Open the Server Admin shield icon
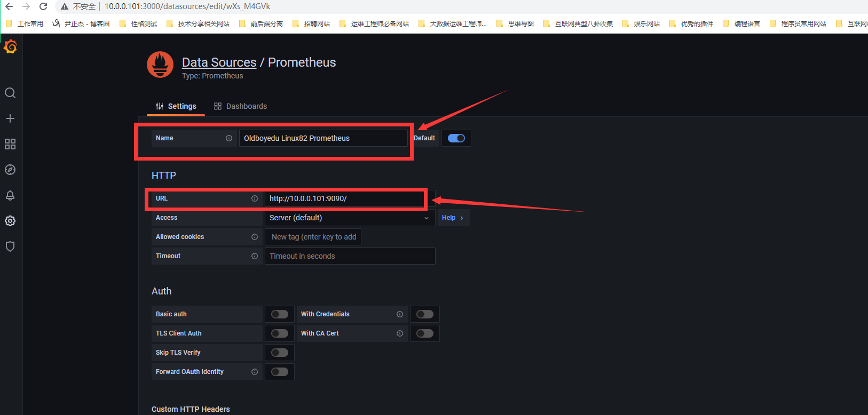Screen dimensions: 868x415 pos(10,246)
